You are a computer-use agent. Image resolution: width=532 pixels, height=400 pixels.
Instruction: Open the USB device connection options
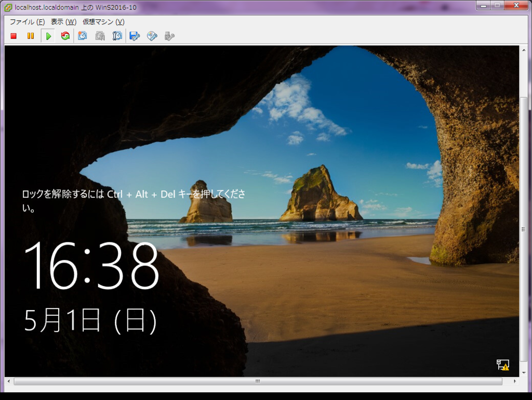169,36
